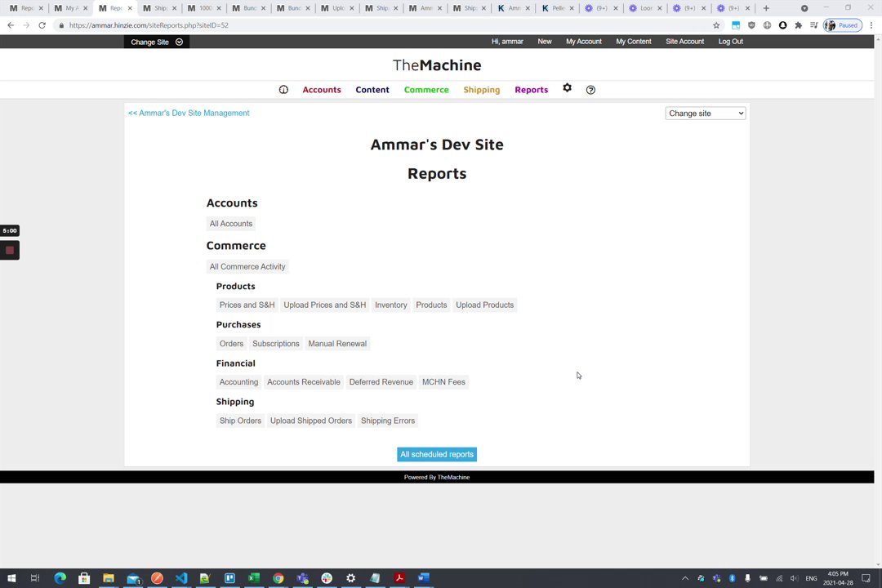Screen dimensions: 882x588
Task: Open the Subscriptions report
Action: 276,344
